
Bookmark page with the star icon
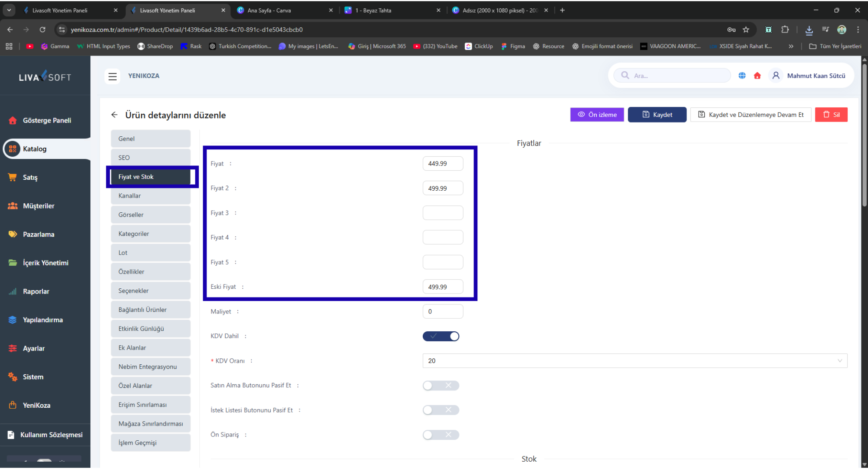[746, 30]
